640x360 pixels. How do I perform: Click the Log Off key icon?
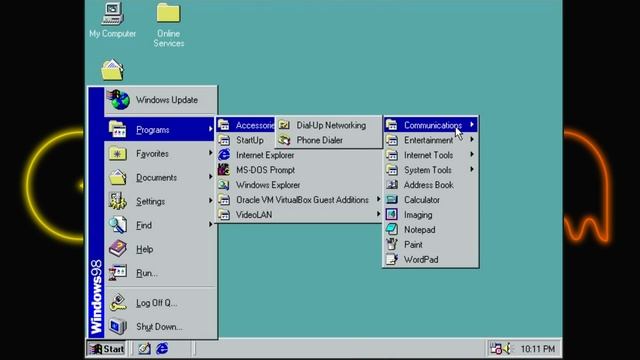[118, 302]
